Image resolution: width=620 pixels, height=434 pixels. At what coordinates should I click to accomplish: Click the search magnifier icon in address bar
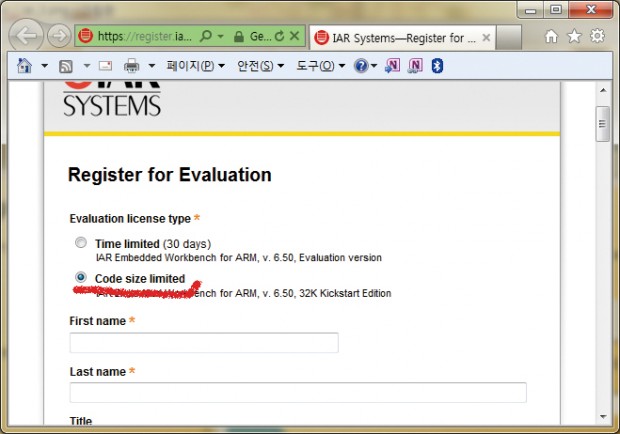tap(206, 36)
